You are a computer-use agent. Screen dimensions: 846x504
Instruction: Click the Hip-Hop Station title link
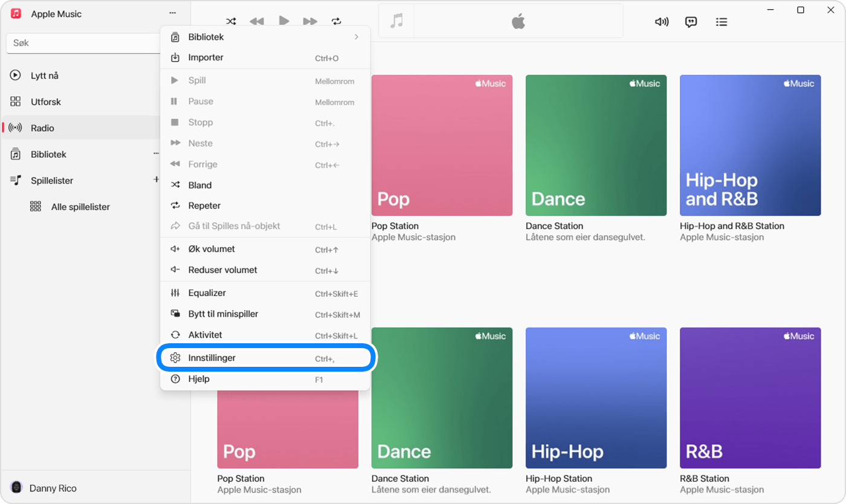pos(559,479)
